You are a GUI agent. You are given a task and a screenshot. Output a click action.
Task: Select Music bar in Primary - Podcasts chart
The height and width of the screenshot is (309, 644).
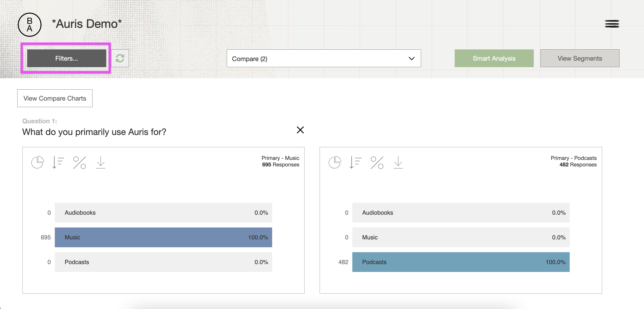click(x=461, y=237)
